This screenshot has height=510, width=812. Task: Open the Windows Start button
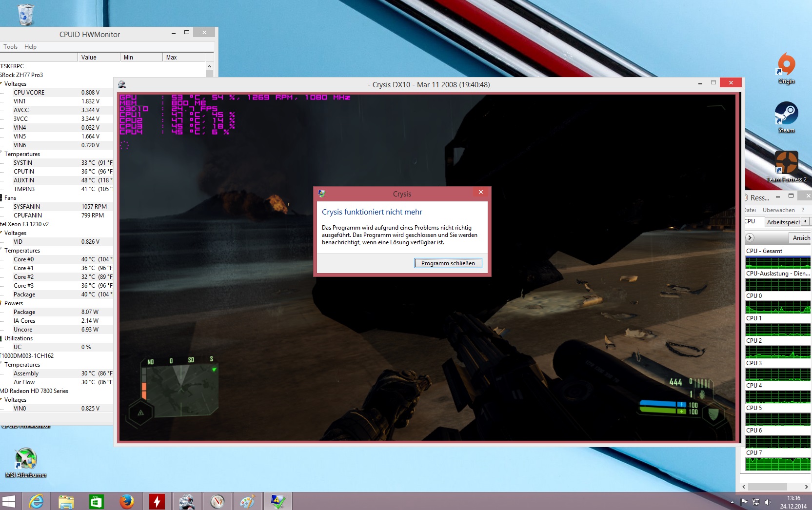click(x=9, y=501)
